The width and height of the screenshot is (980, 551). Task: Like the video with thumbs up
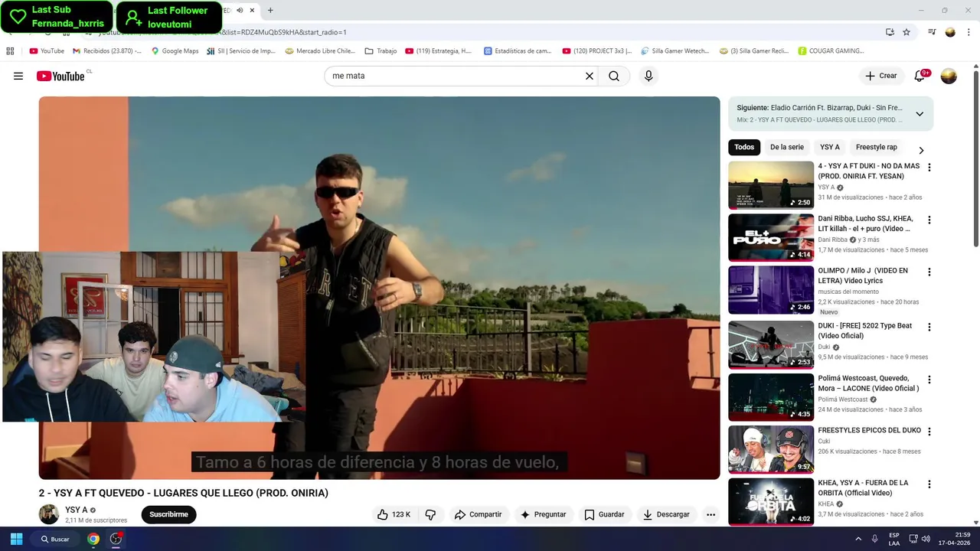click(394, 514)
